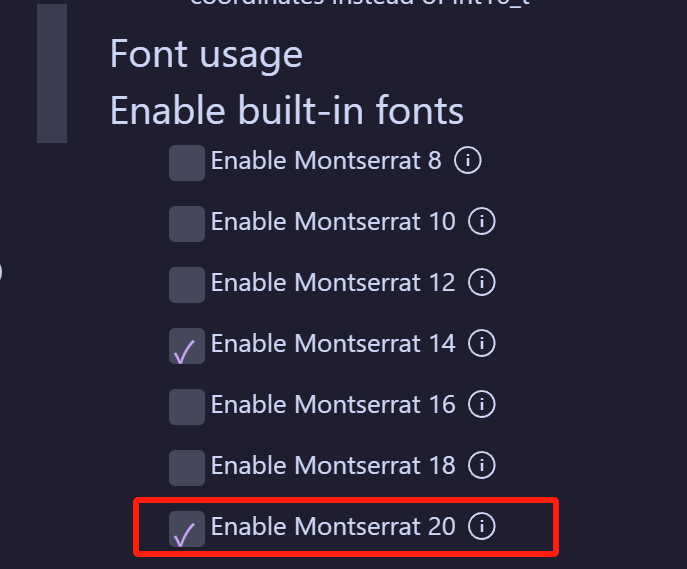Click the Enable built-in fonts heading
Image resolution: width=687 pixels, height=569 pixels.
pos(286,110)
